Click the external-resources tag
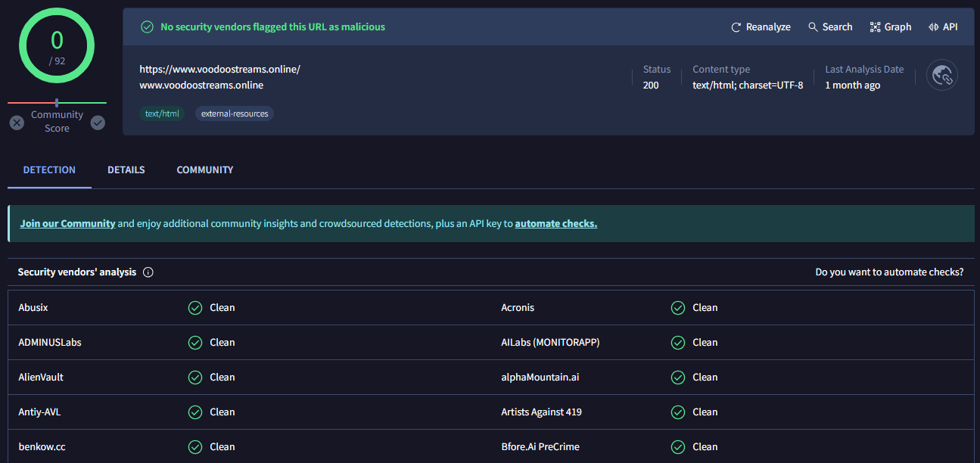Viewport: 980px width, 463px height. click(x=235, y=113)
